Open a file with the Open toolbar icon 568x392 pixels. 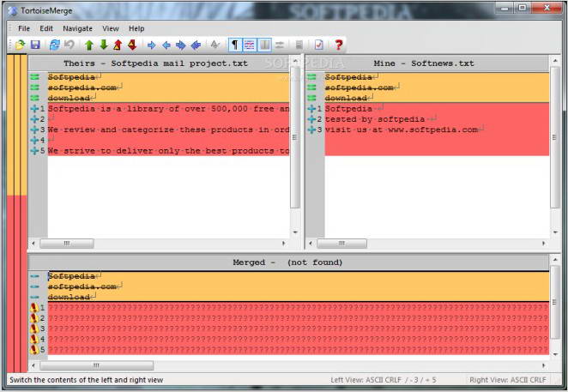click(x=21, y=45)
